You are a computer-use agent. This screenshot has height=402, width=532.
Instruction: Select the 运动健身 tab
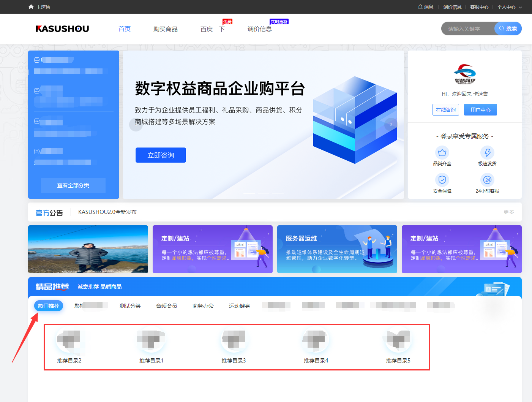pyautogui.click(x=240, y=306)
